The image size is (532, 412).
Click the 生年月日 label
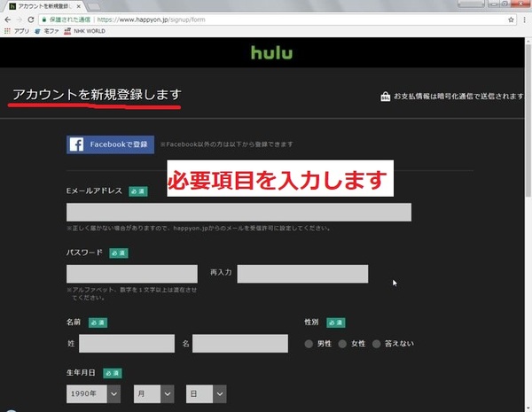(x=81, y=373)
